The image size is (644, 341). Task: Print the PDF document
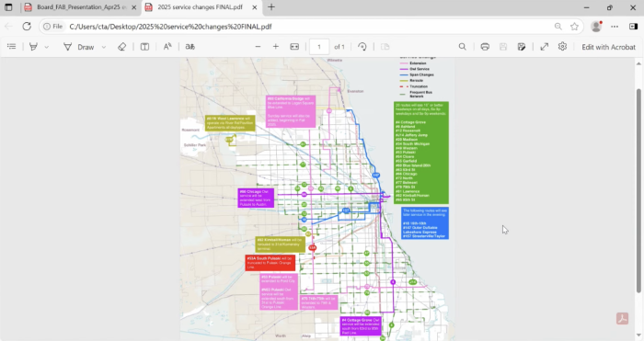tap(485, 47)
